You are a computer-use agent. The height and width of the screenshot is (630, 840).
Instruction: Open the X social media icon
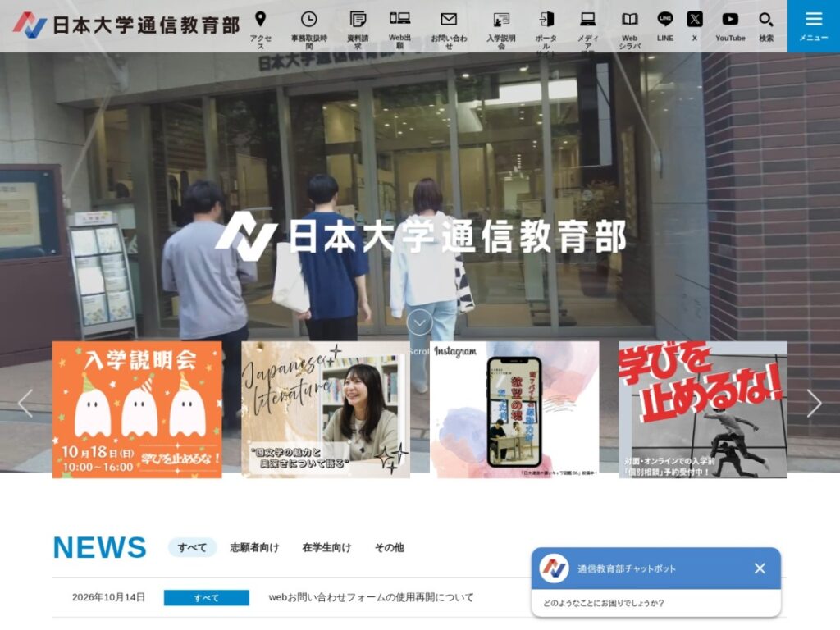pos(694,20)
